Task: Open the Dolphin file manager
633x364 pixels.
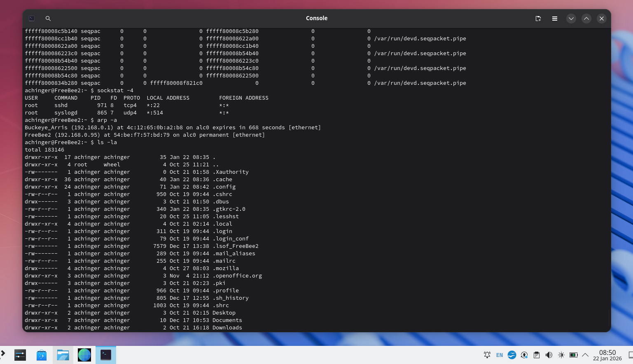Action: point(63,355)
